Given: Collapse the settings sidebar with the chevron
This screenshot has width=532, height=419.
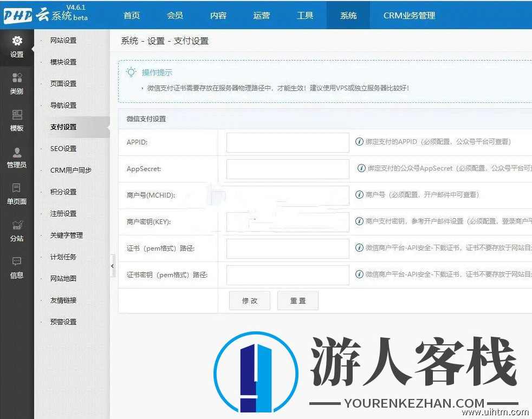Looking at the screenshot, I should [113, 266].
